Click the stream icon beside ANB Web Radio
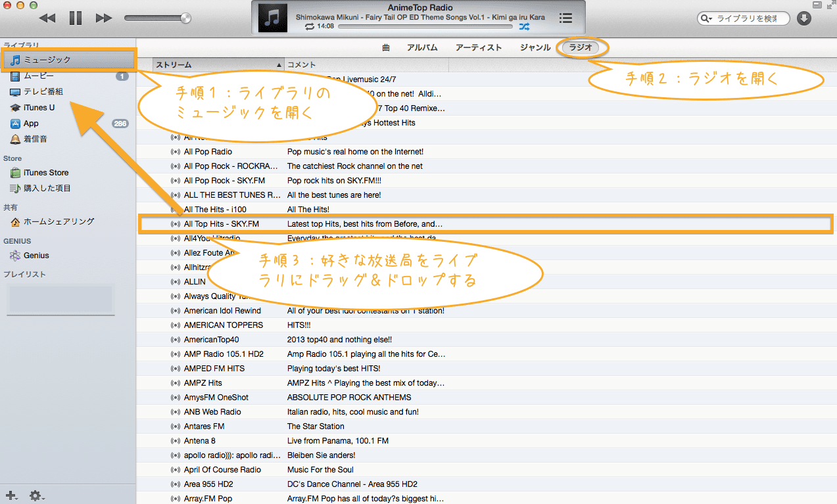The height and width of the screenshot is (504, 837). [175, 412]
